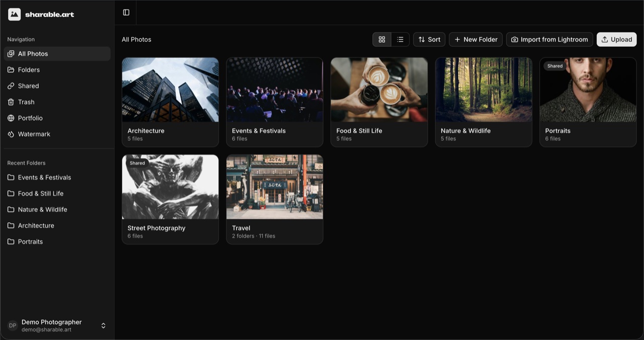The image size is (644, 340).
Task: Open the Travel folder thumbnail
Action: [275, 187]
